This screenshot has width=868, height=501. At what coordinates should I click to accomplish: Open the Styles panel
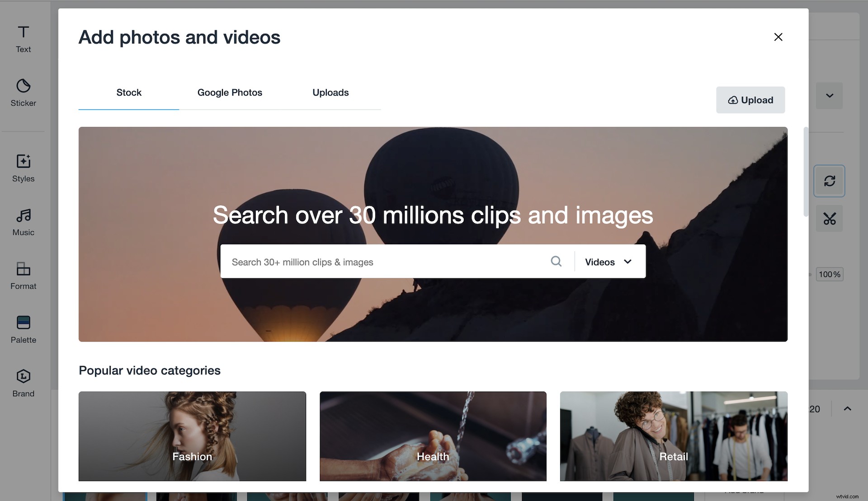pyautogui.click(x=23, y=168)
